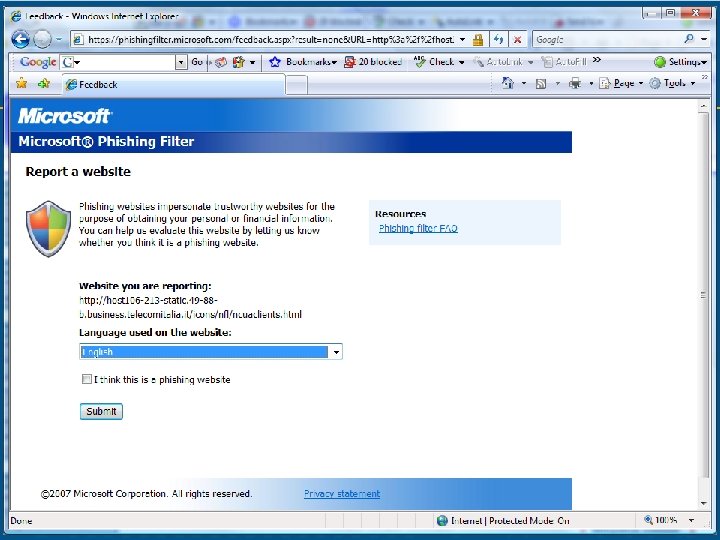720x540 pixels.
Task: Click the browser Forward arrow button
Action: pos(42,39)
